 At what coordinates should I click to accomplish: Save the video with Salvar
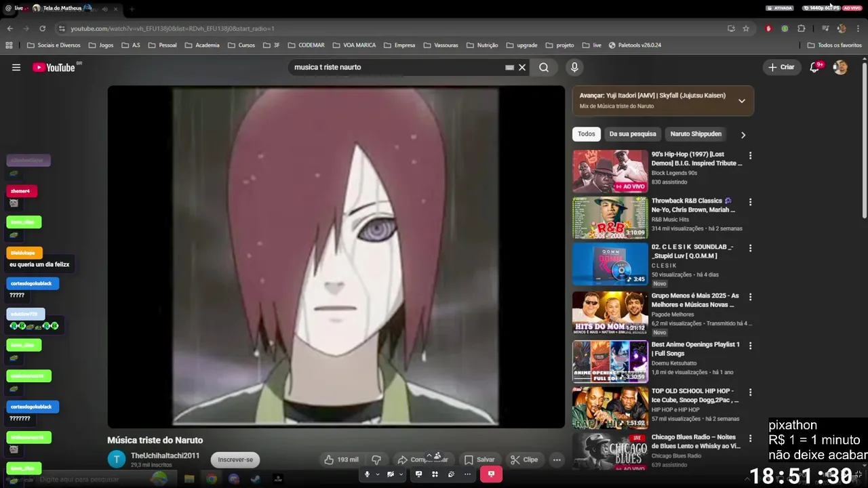[479, 460]
